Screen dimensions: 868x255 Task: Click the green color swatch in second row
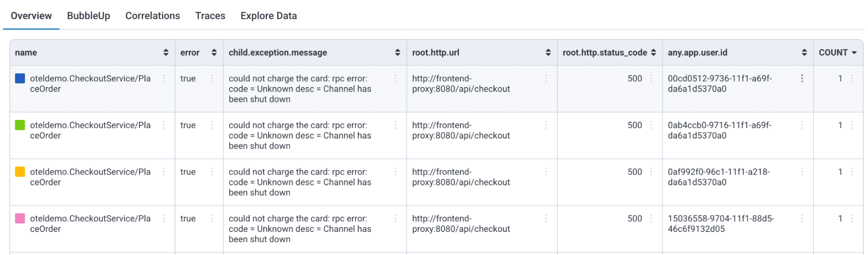[x=20, y=125]
